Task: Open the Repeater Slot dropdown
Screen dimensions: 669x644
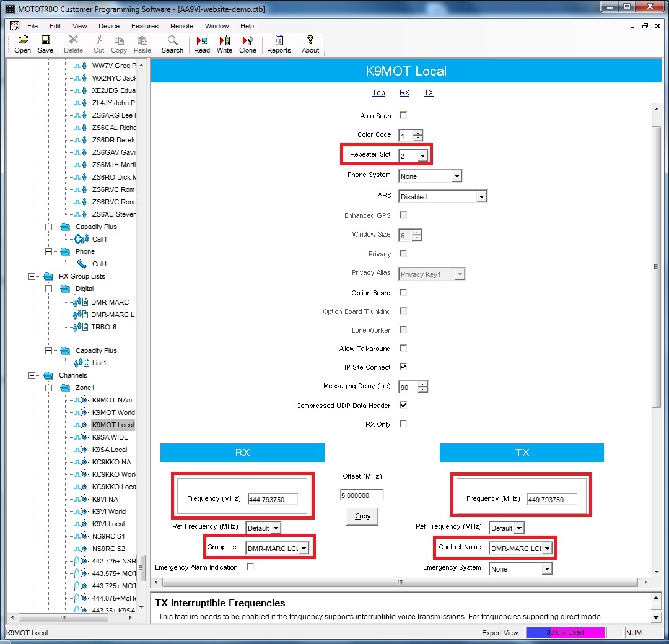Action: 422,155
